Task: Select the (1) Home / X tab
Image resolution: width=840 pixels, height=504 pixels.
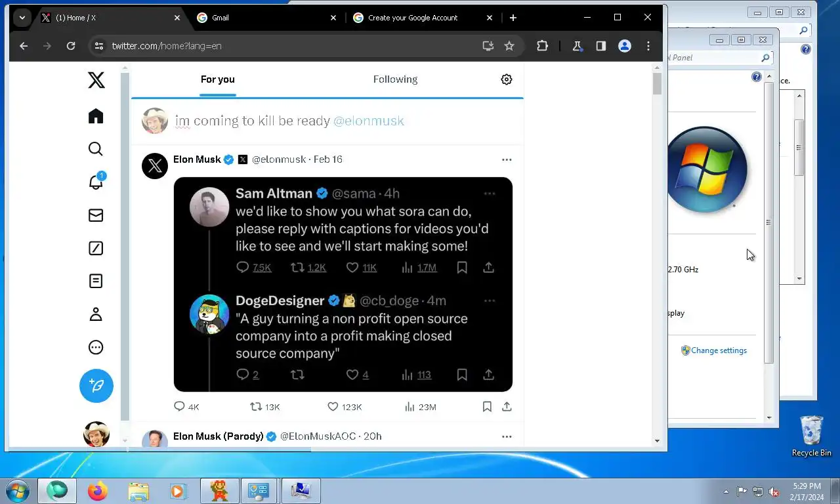Action: (x=110, y=18)
